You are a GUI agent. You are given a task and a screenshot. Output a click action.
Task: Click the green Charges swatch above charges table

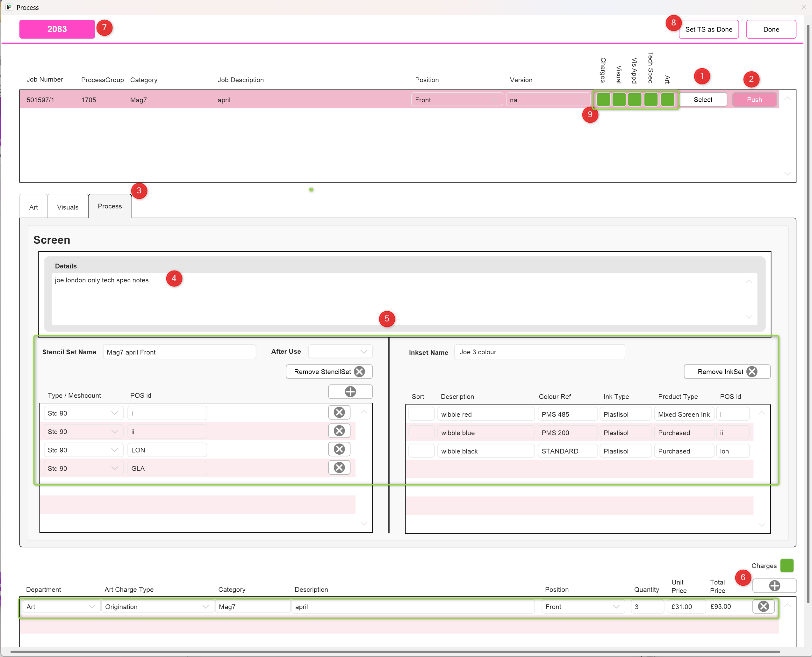787,566
